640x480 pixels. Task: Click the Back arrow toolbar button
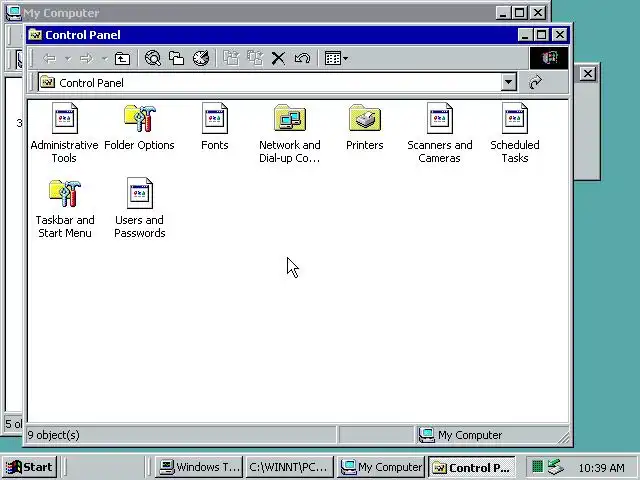tap(49, 59)
